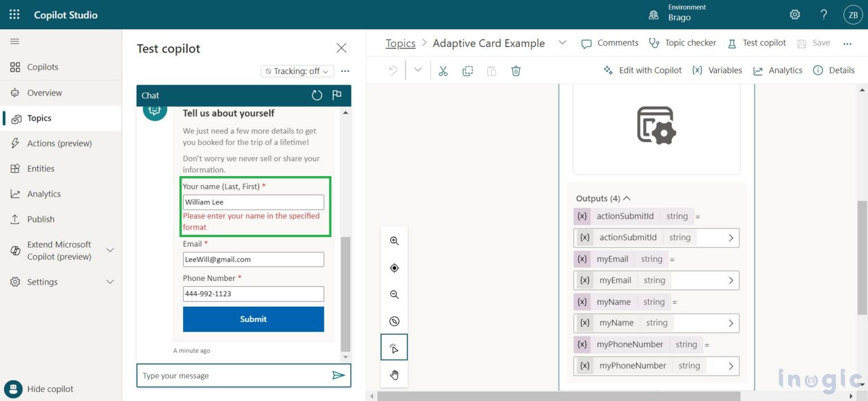Expand the Extend Microsoft Copilot section
The image size is (868, 401).
[x=60, y=250]
